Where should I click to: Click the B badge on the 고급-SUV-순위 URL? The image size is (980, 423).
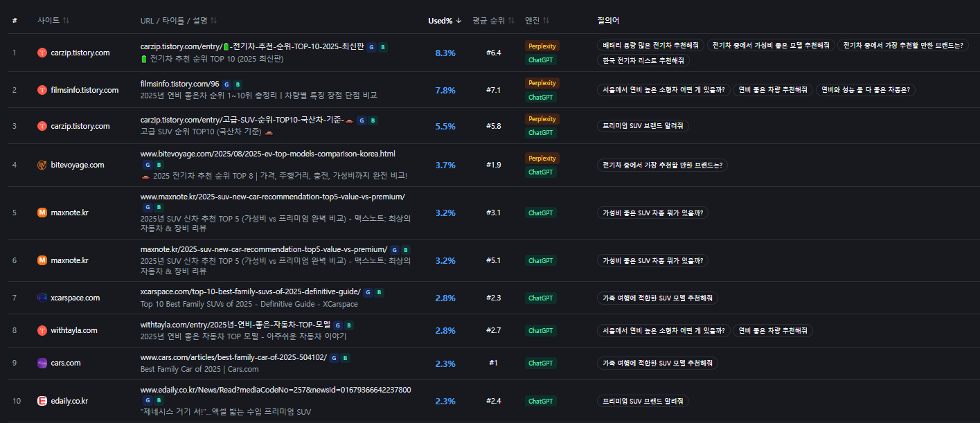373,120
